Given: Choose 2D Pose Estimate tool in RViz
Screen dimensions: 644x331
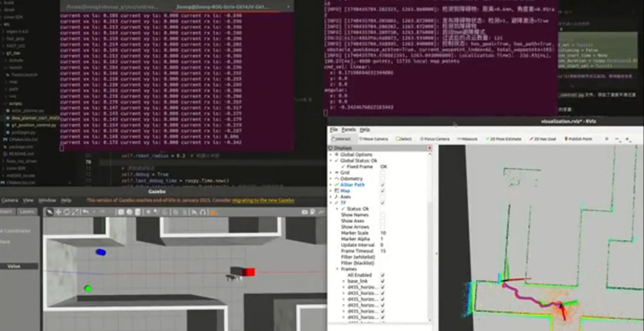Looking at the screenshot, I should (504, 139).
